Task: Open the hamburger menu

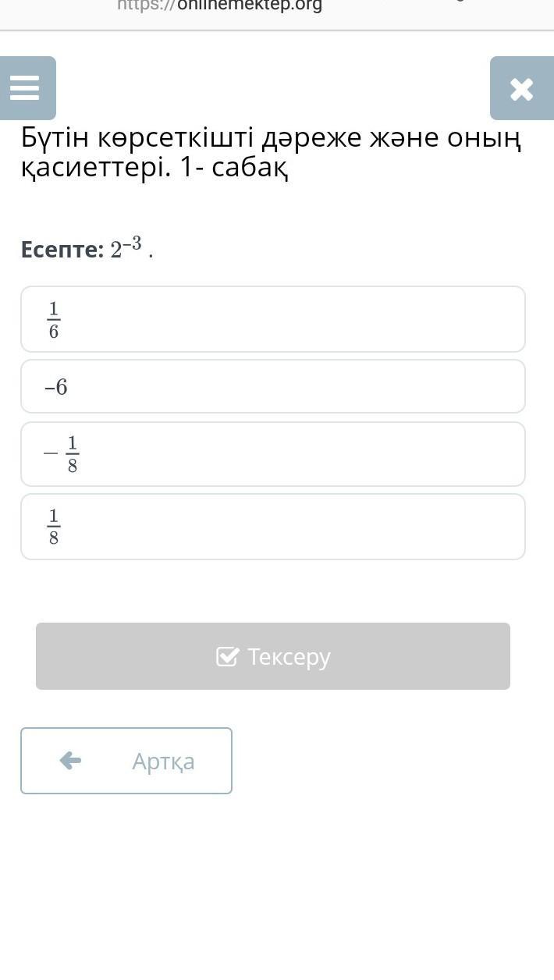Action: point(25,88)
